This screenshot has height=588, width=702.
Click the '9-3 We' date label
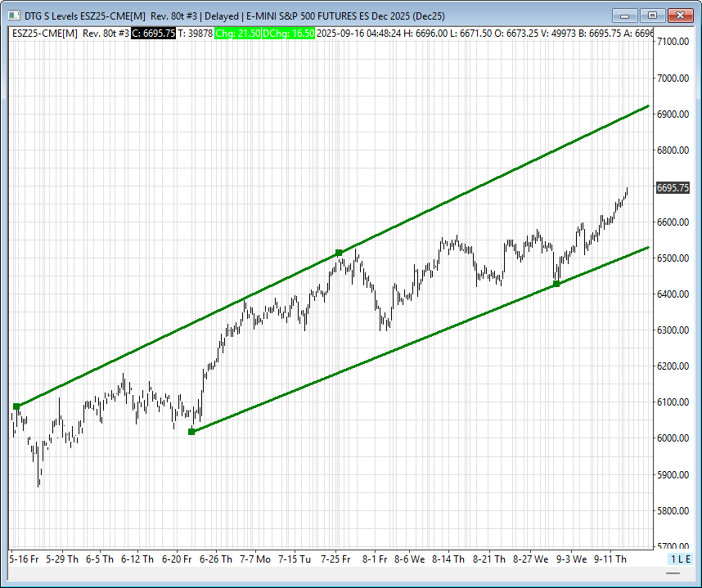(571, 559)
